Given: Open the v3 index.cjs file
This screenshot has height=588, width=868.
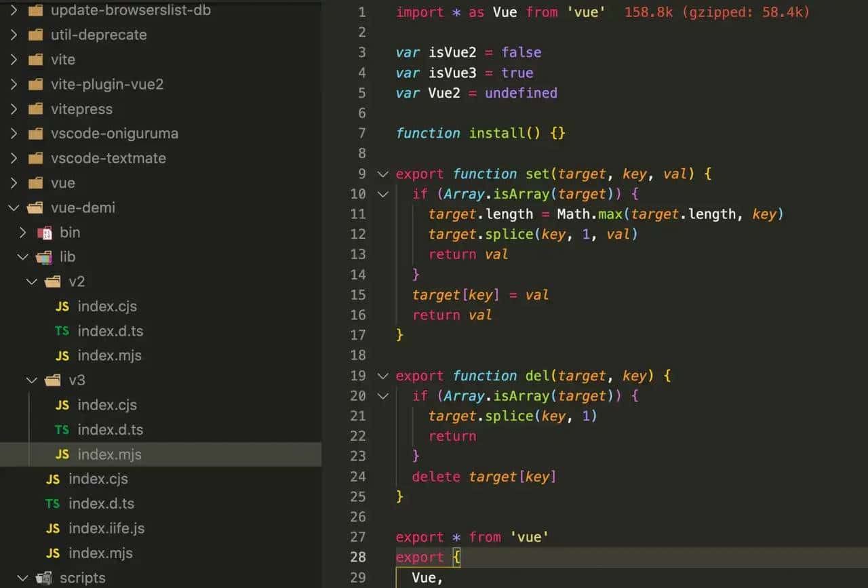Looking at the screenshot, I should tap(107, 405).
